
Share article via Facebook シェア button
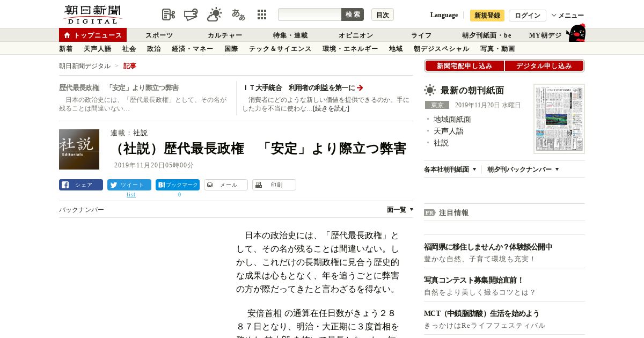click(x=81, y=185)
